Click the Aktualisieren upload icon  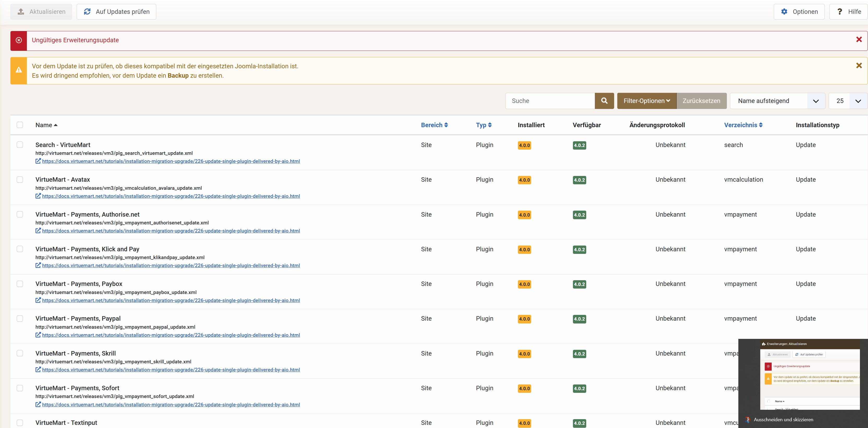(x=21, y=12)
